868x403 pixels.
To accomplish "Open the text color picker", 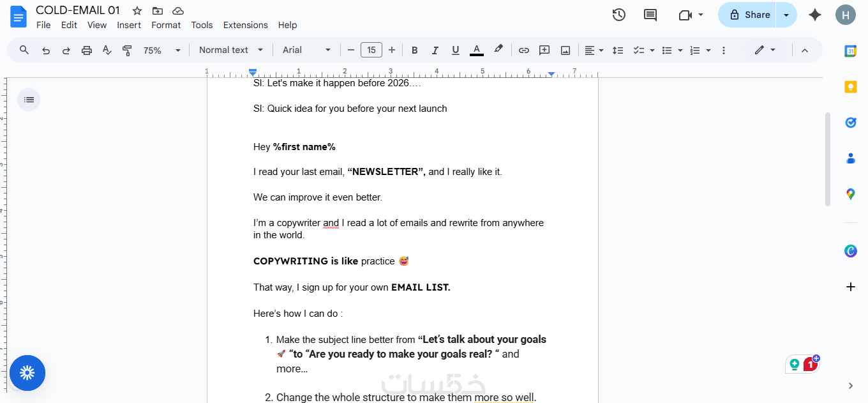I will pyautogui.click(x=476, y=50).
